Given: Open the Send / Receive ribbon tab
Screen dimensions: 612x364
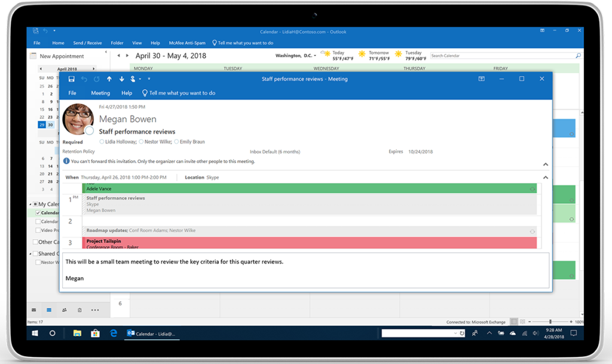Looking at the screenshot, I should (87, 43).
